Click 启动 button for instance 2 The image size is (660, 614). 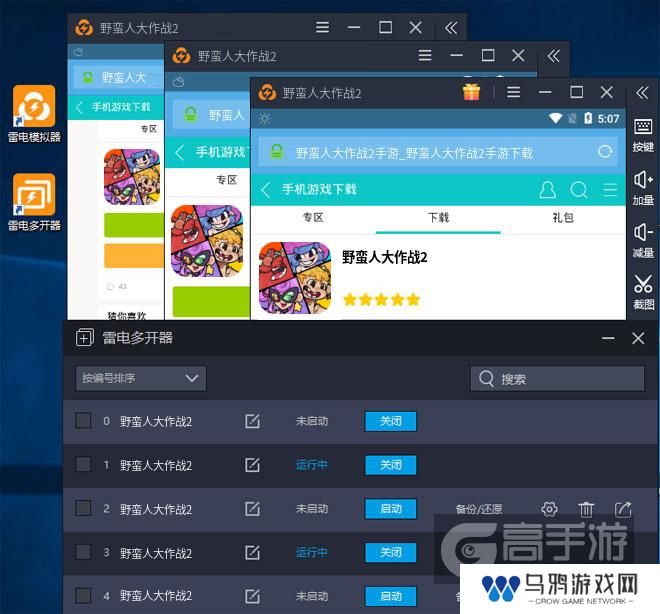pyautogui.click(x=391, y=509)
